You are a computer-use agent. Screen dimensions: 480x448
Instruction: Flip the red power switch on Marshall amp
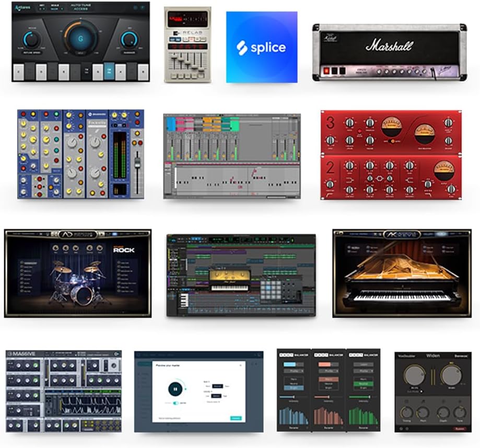point(327,71)
